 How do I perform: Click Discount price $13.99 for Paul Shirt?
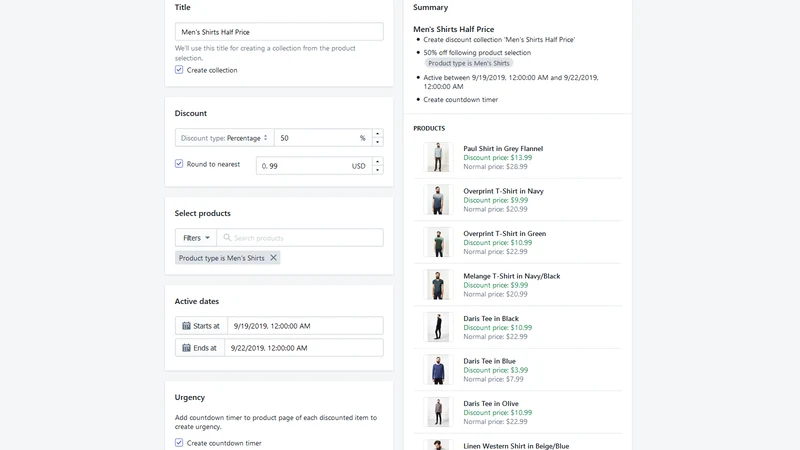497,158
